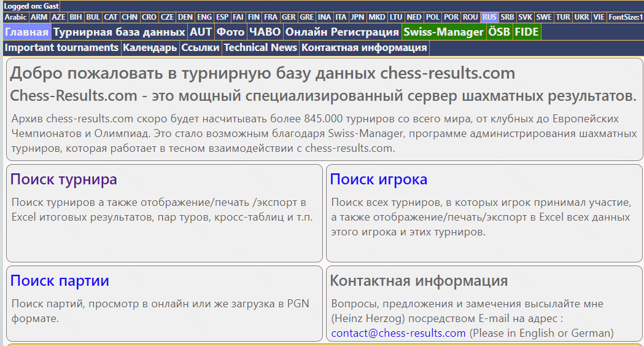Open the Поиск игрока link
Image resolution: width=644 pixels, height=346 pixels.
tap(379, 179)
